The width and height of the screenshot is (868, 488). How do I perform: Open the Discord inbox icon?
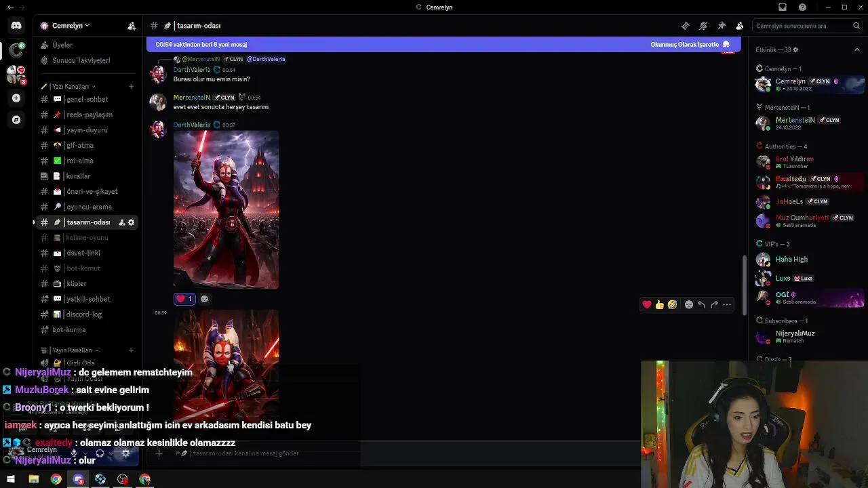pyautogui.click(x=783, y=7)
